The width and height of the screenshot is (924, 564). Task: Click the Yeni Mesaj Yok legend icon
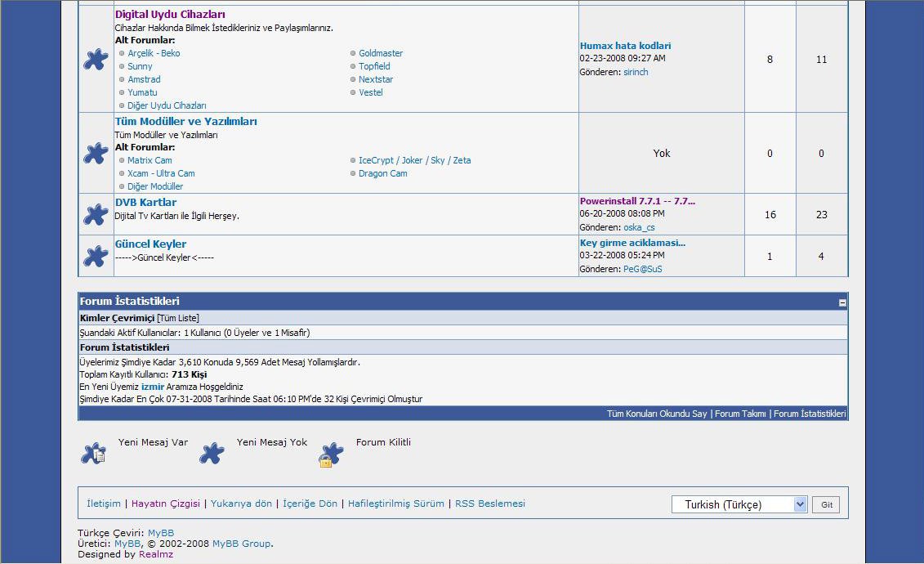pyautogui.click(x=212, y=453)
